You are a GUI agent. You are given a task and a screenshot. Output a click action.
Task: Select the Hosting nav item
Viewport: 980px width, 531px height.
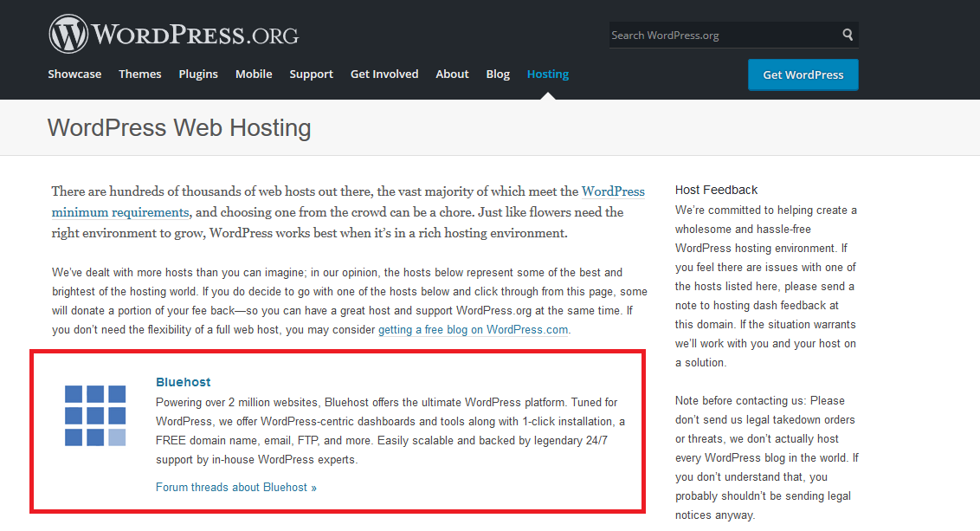point(547,74)
